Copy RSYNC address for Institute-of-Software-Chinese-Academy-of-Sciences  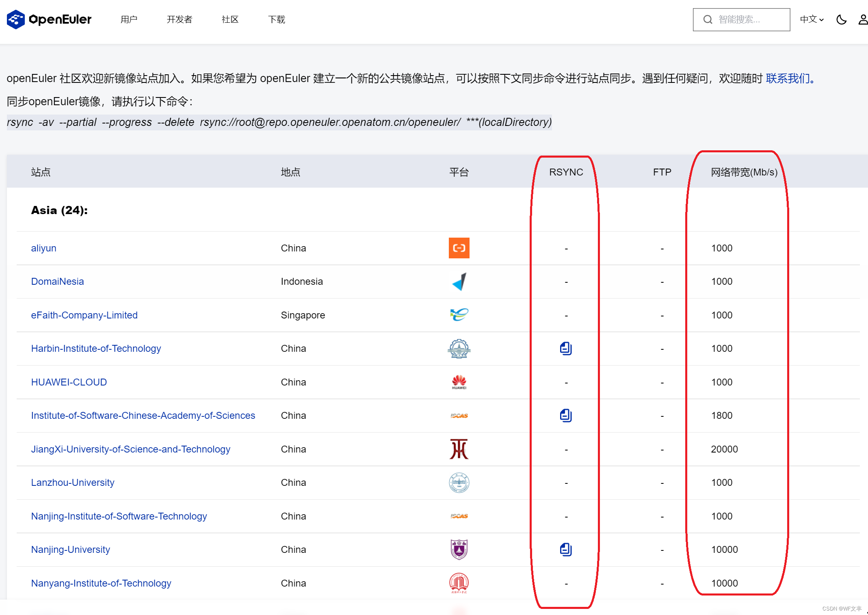tap(566, 416)
